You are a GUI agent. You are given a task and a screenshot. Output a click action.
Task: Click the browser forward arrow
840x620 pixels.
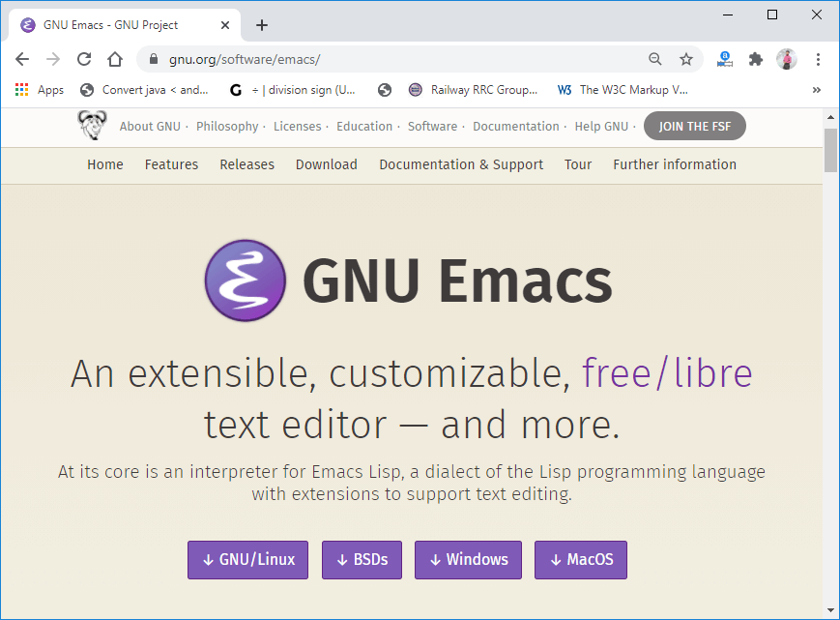53,59
